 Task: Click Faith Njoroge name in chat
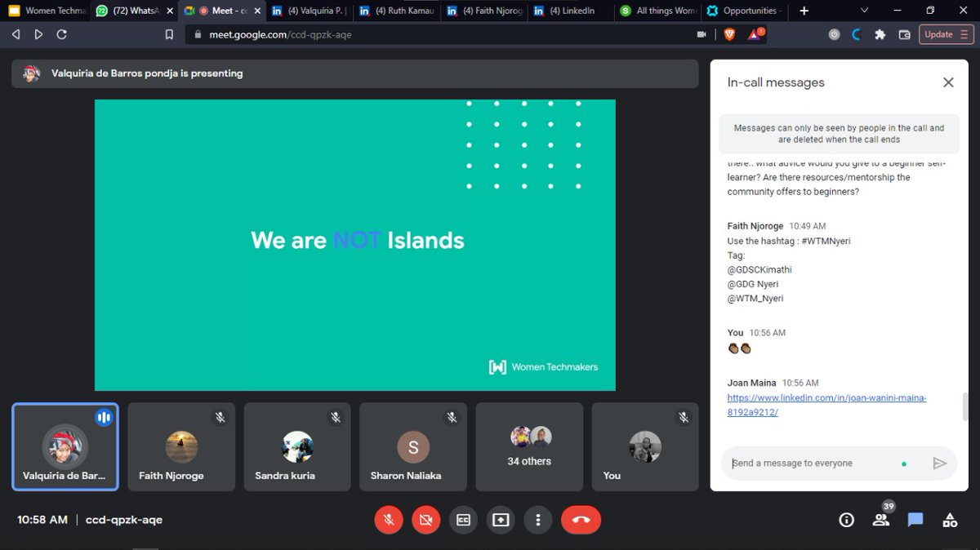point(757,226)
